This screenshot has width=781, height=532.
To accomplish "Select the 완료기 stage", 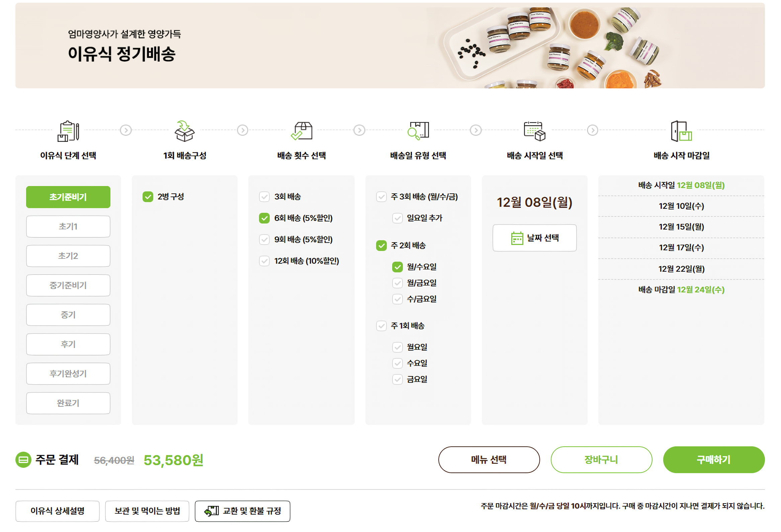I will click(68, 403).
